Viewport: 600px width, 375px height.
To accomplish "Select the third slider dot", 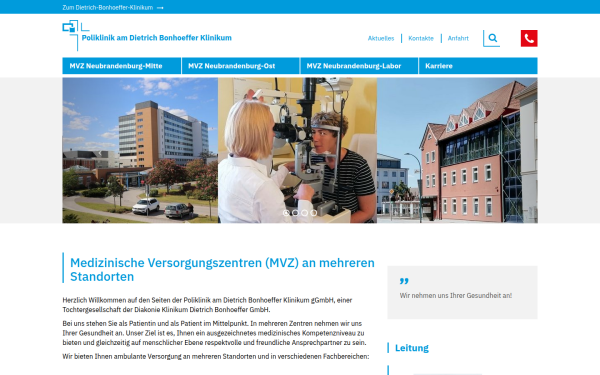I will point(304,213).
